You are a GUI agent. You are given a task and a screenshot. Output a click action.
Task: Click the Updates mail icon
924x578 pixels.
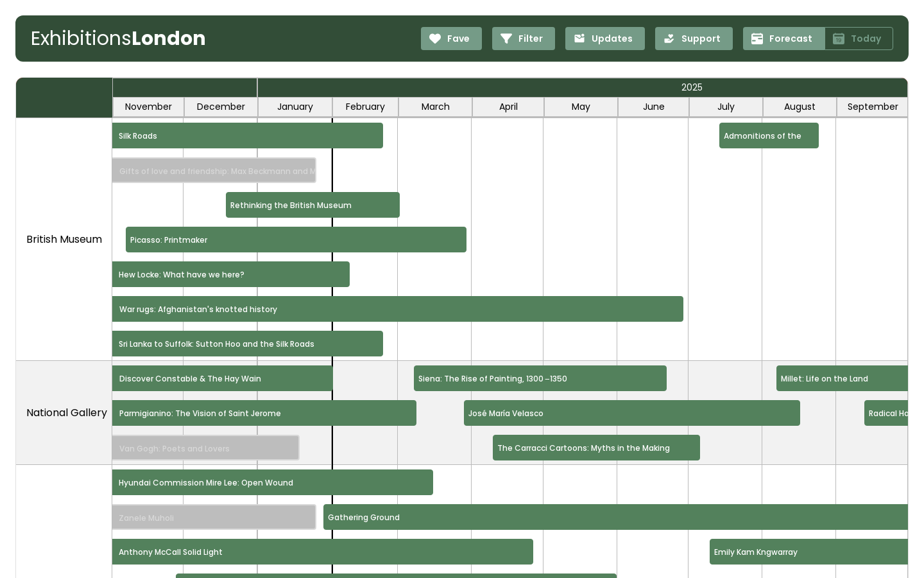pos(579,39)
